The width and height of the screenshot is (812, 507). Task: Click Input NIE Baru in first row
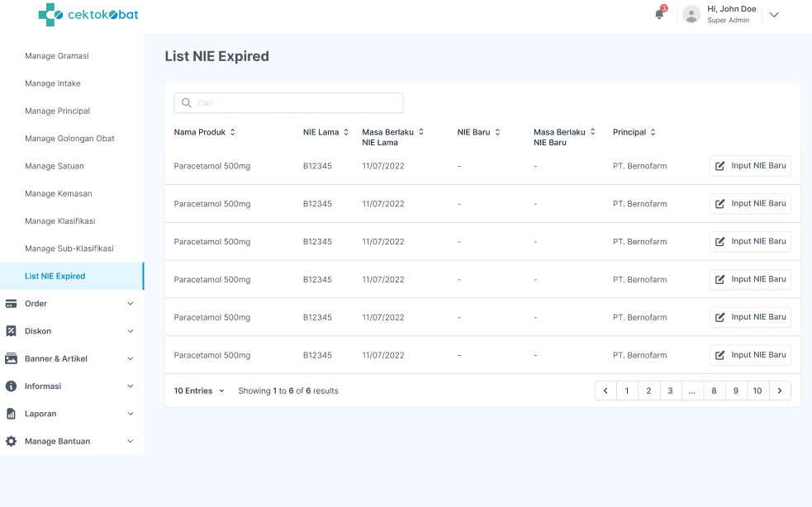pyautogui.click(x=750, y=166)
